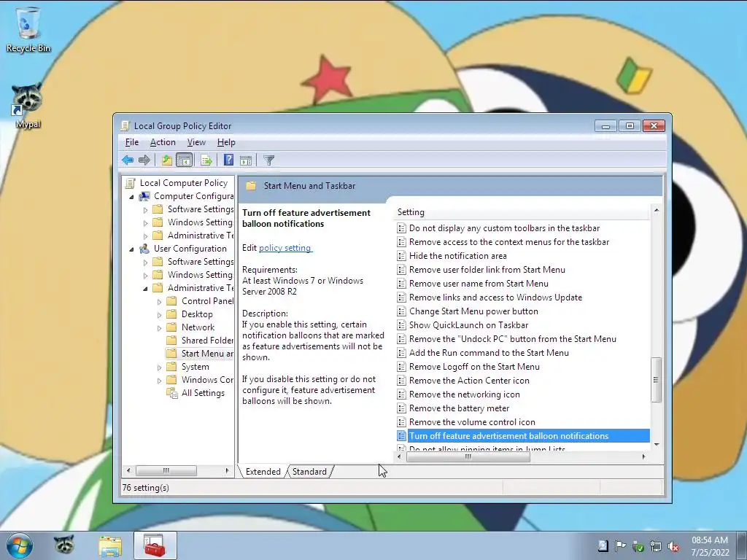Click the Filter funnel toolbar icon
The height and width of the screenshot is (560, 747).
268,160
